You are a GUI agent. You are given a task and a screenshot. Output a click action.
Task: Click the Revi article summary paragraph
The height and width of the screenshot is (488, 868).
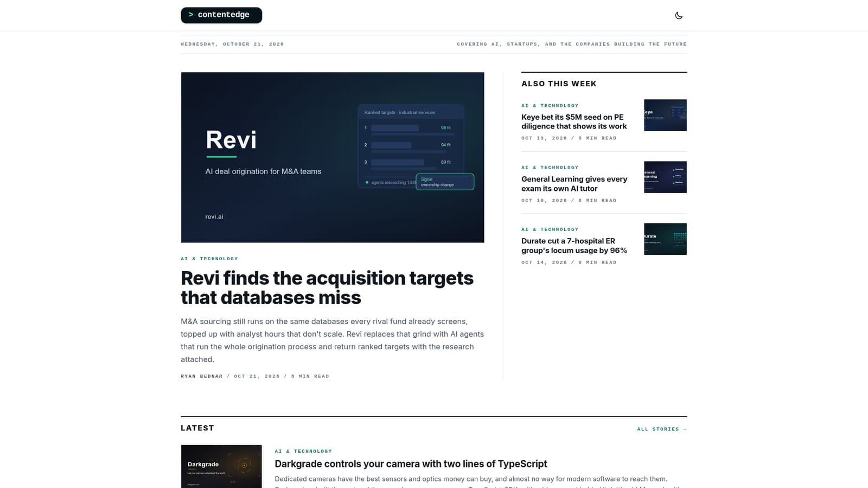(332, 340)
